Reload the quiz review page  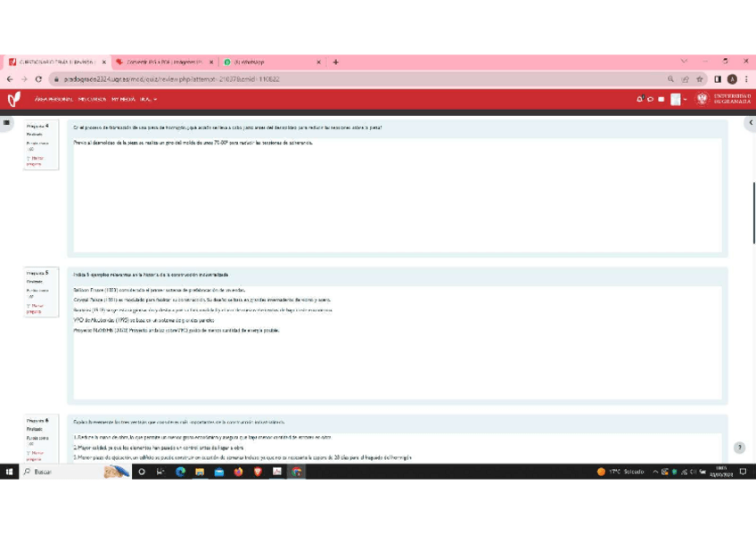38,79
